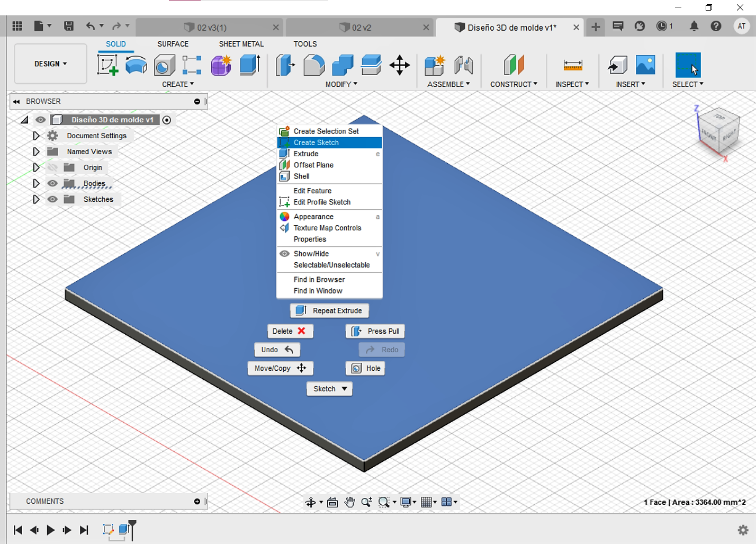Click the Insert Derive icon
The width and height of the screenshot is (756, 544).
[617, 65]
